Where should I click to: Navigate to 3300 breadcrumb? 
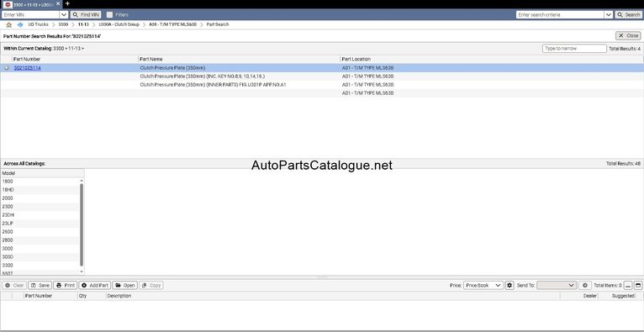coord(63,24)
